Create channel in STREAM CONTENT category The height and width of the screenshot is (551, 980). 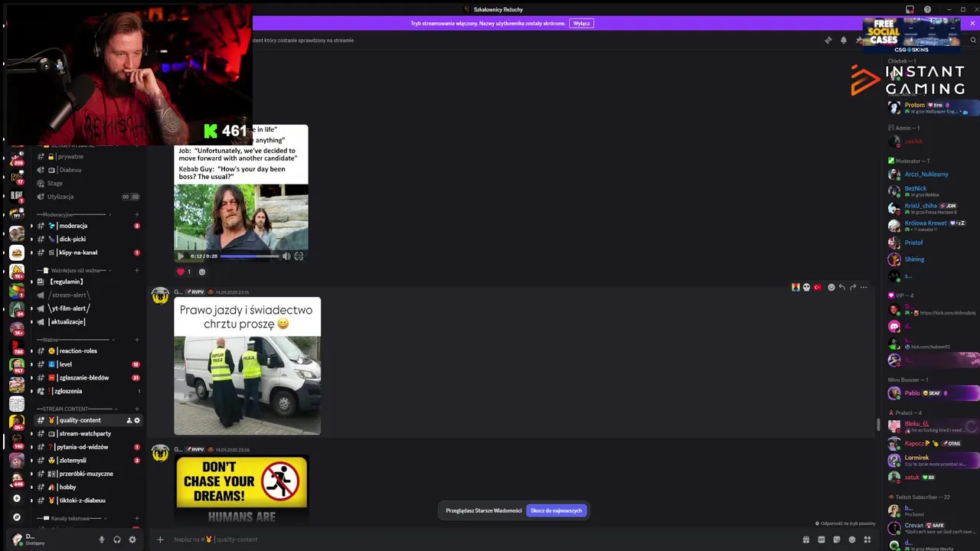point(137,409)
